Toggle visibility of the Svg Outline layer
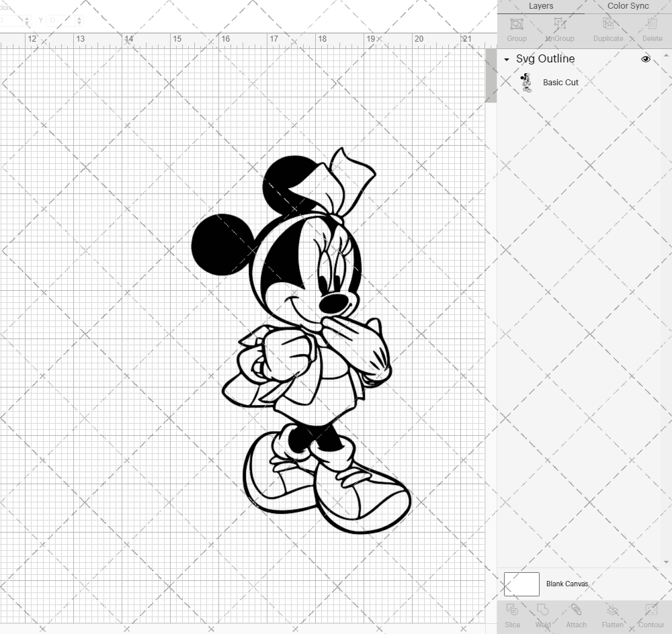The height and width of the screenshot is (634, 672). [x=645, y=59]
